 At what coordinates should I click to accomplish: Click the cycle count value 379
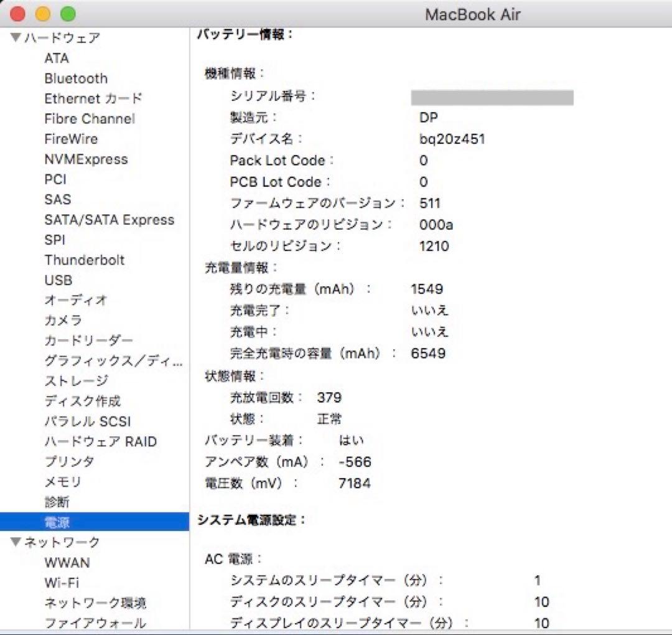(329, 397)
